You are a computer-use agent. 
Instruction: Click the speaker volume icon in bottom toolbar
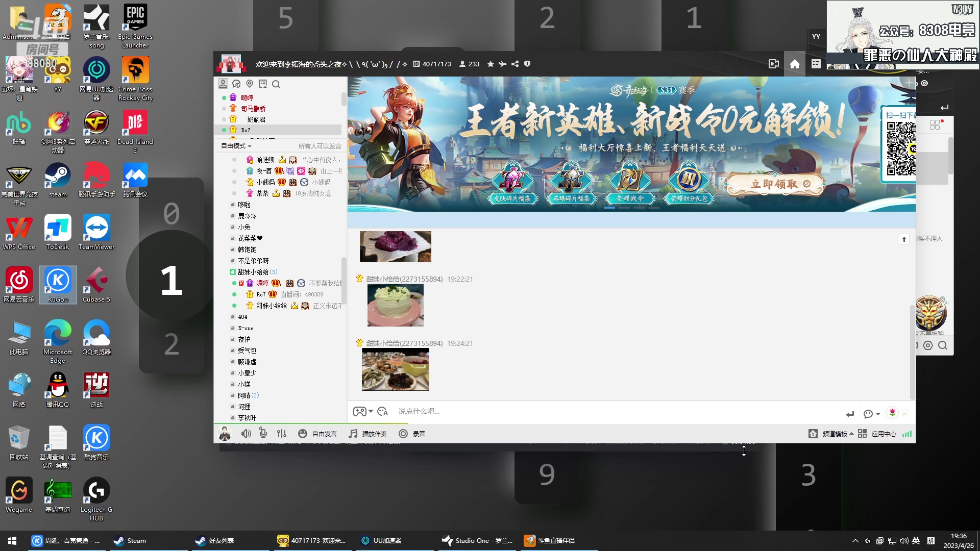point(247,433)
